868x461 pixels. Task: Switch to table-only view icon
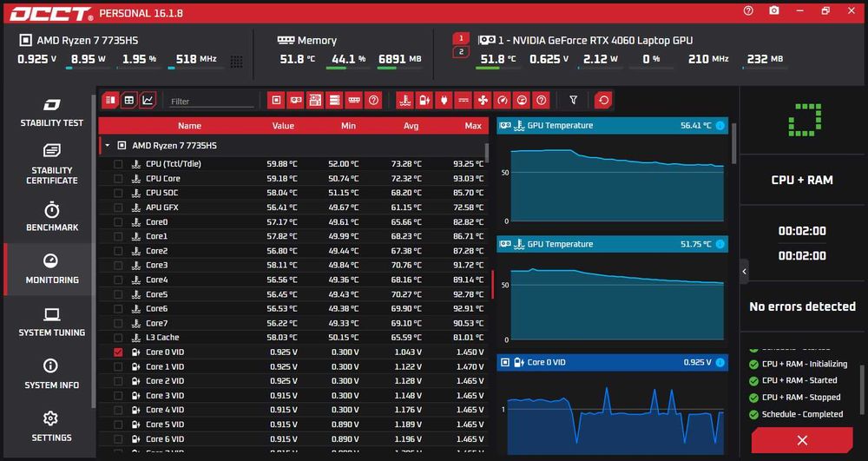coord(129,100)
